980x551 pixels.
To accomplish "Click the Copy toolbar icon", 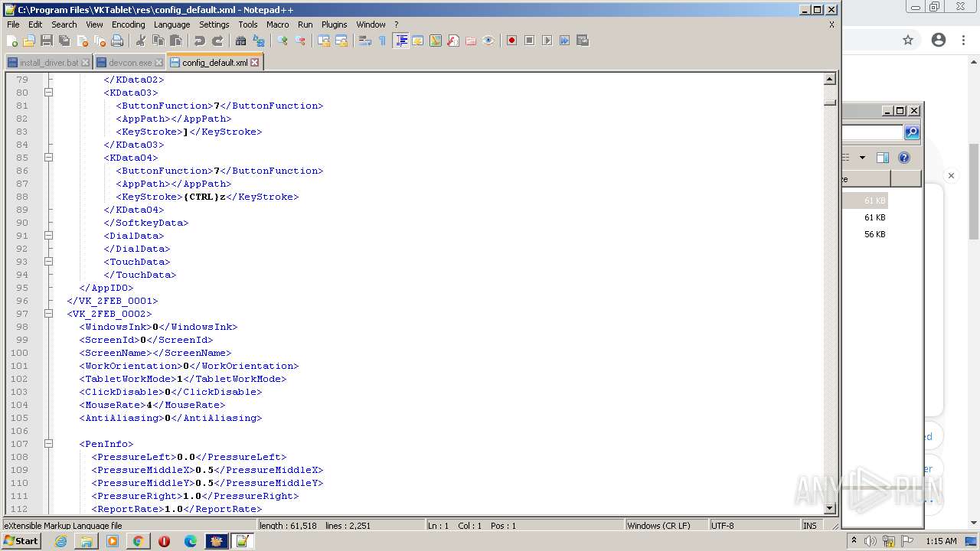I will click(158, 41).
